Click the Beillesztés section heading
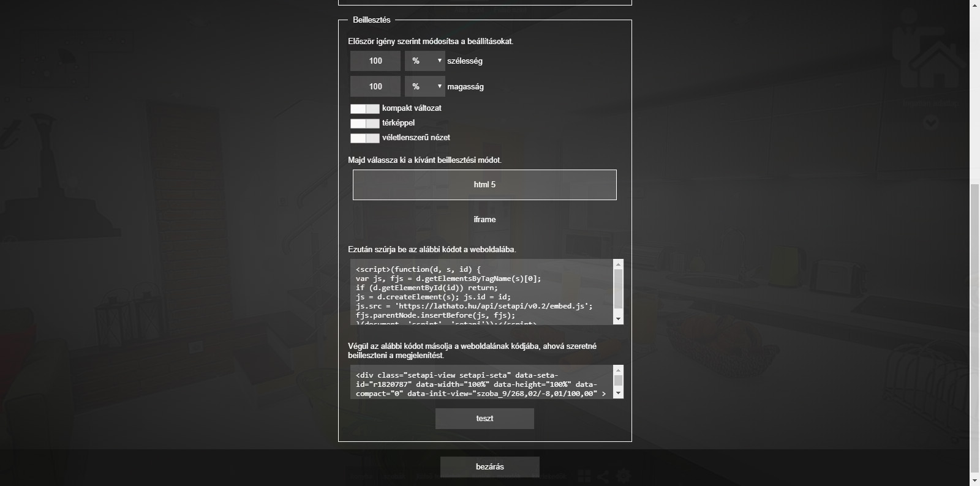The image size is (980, 486). pos(372,20)
